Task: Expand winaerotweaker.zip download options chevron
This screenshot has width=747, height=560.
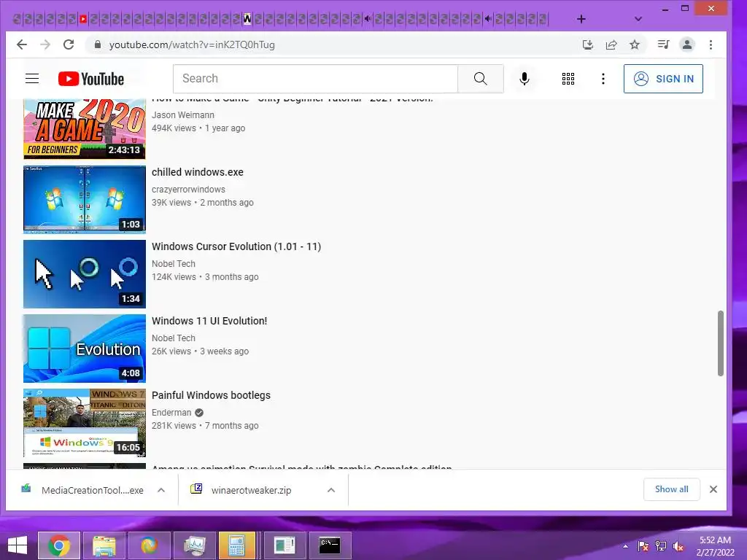Action: pos(331,490)
